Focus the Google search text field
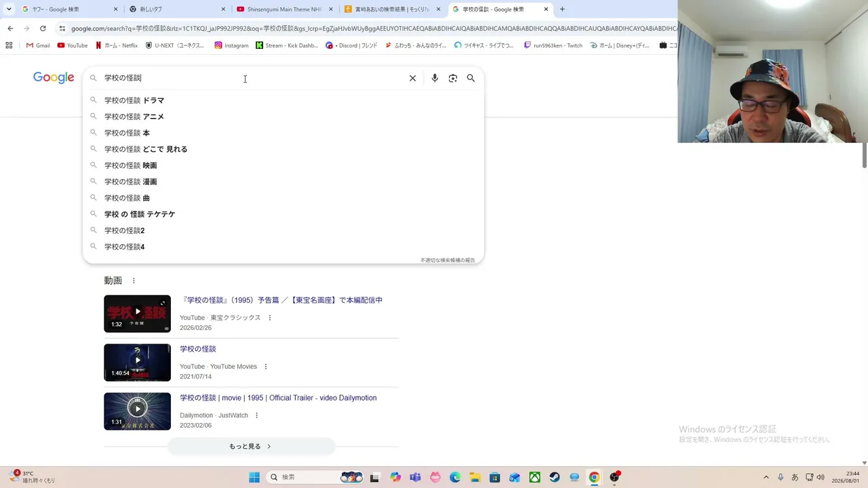868x488 pixels. click(252, 78)
